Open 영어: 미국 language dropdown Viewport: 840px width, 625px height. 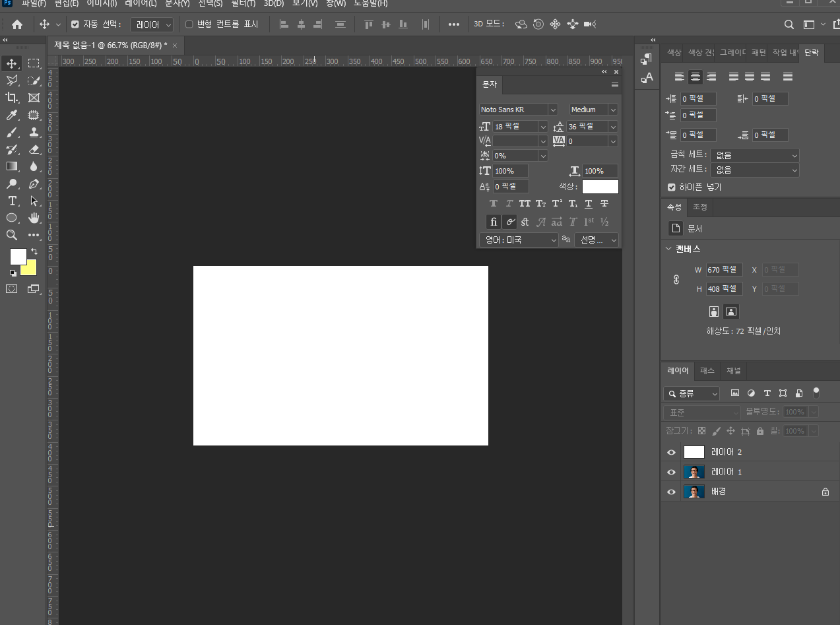[519, 240]
